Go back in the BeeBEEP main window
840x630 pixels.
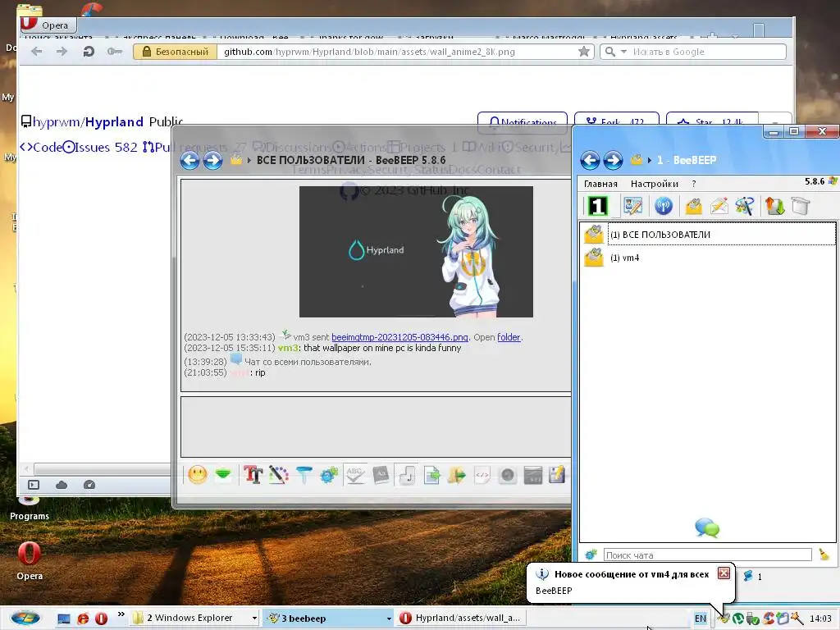[590, 160]
